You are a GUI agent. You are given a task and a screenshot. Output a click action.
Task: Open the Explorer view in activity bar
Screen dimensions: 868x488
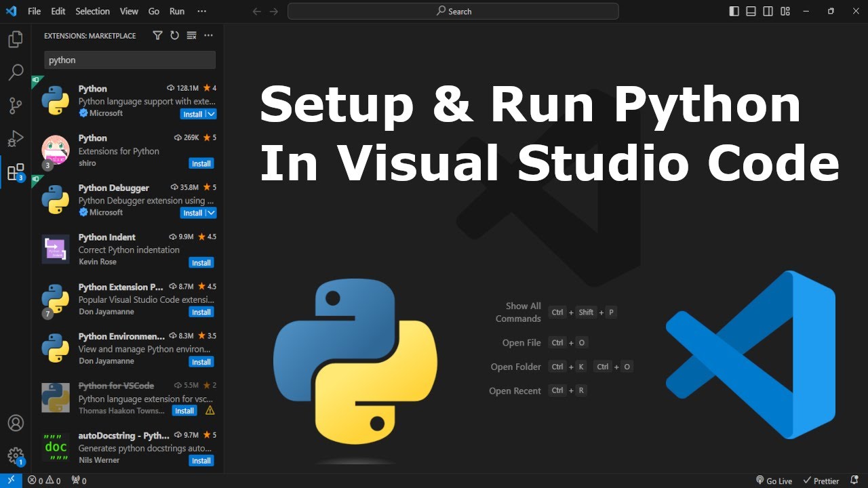tap(15, 39)
